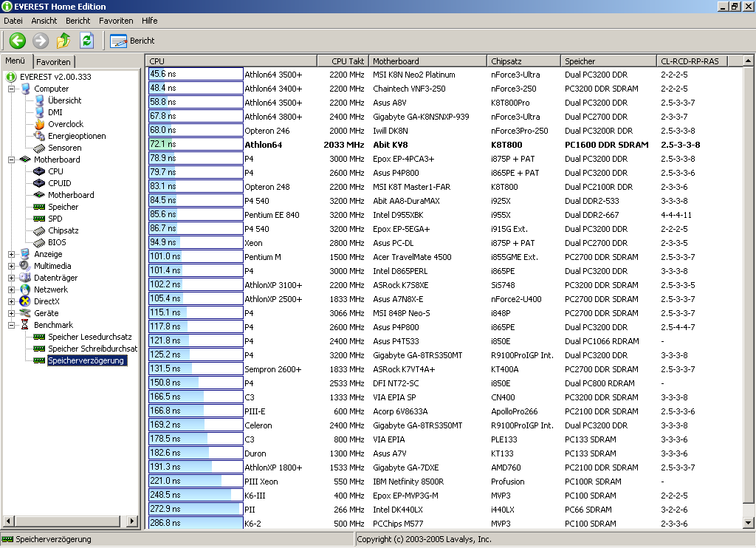Expand the Geräte tree node

coord(12,313)
